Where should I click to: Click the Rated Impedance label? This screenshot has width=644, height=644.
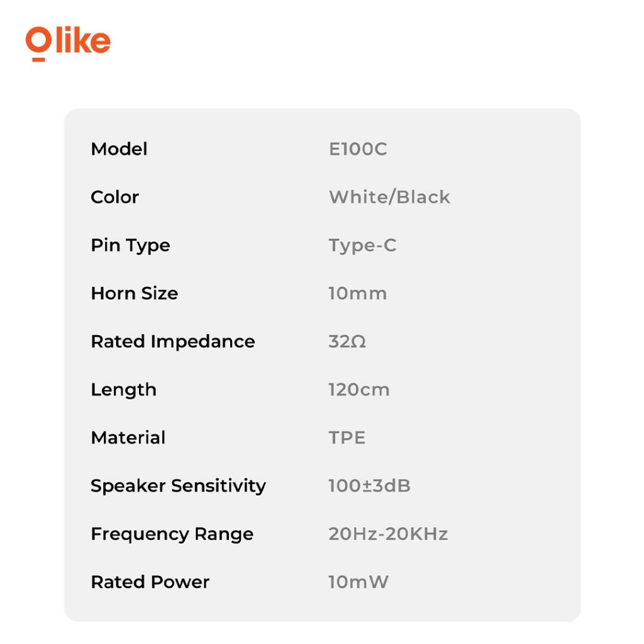[173, 341]
